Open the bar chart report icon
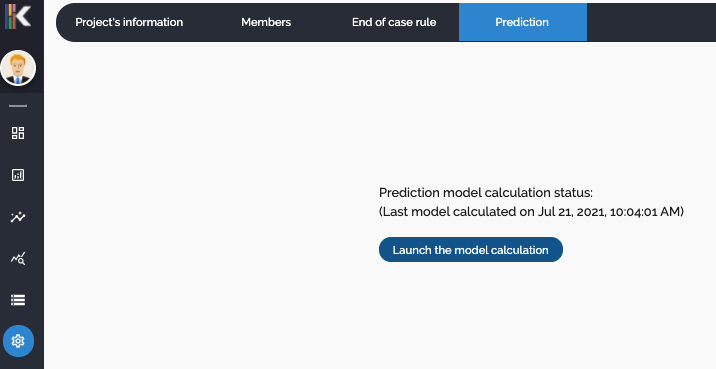The image size is (716, 369). [x=18, y=175]
